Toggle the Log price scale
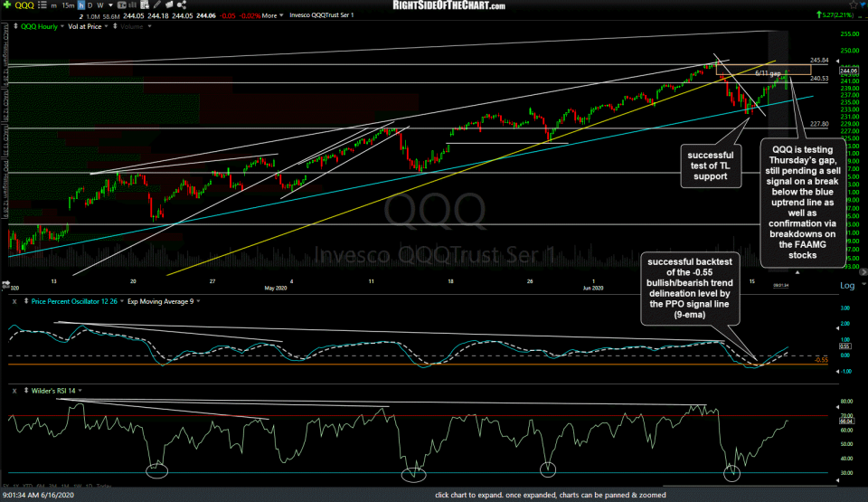The image size is (868, 502). tap(847, 285)
